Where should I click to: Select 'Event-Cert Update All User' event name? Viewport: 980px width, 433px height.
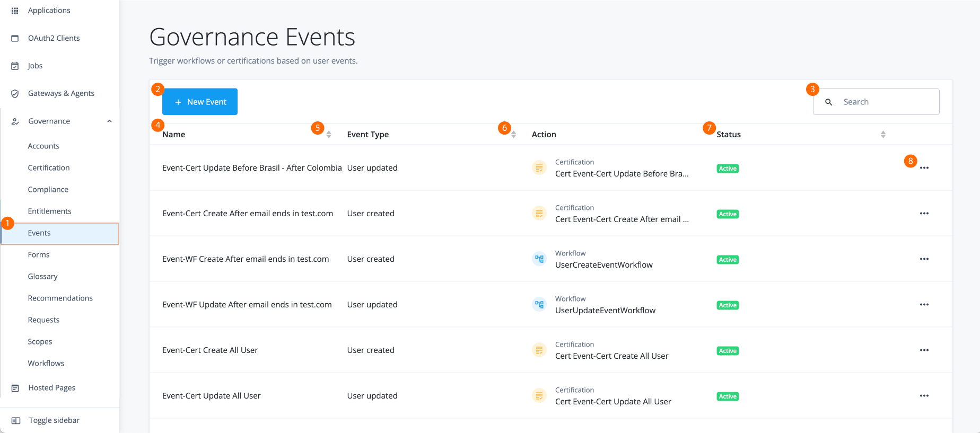(x=212, y=396)
